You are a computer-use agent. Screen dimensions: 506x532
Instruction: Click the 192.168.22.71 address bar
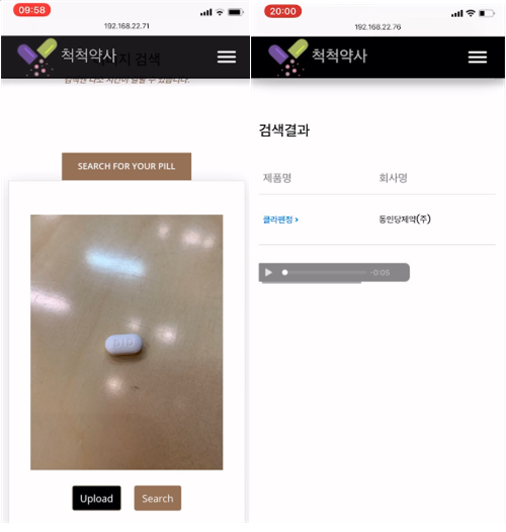pos(127,26)
